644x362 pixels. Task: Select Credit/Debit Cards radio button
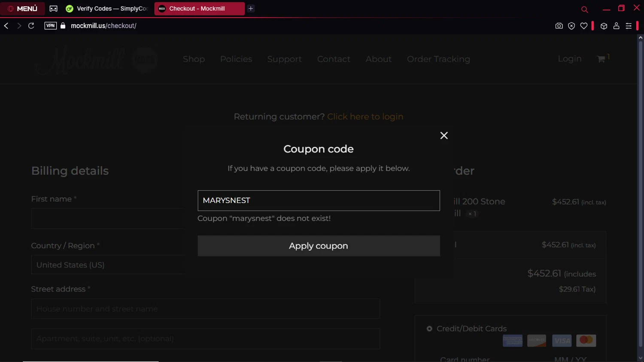429,329
